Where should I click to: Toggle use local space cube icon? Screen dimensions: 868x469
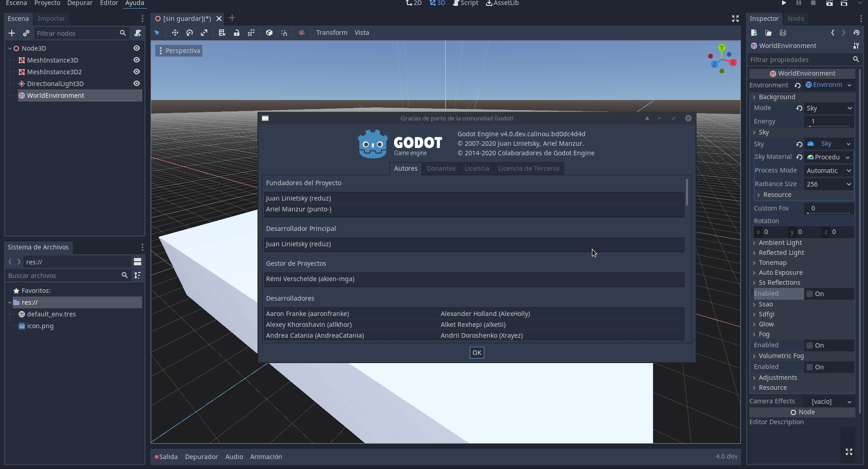269,33
